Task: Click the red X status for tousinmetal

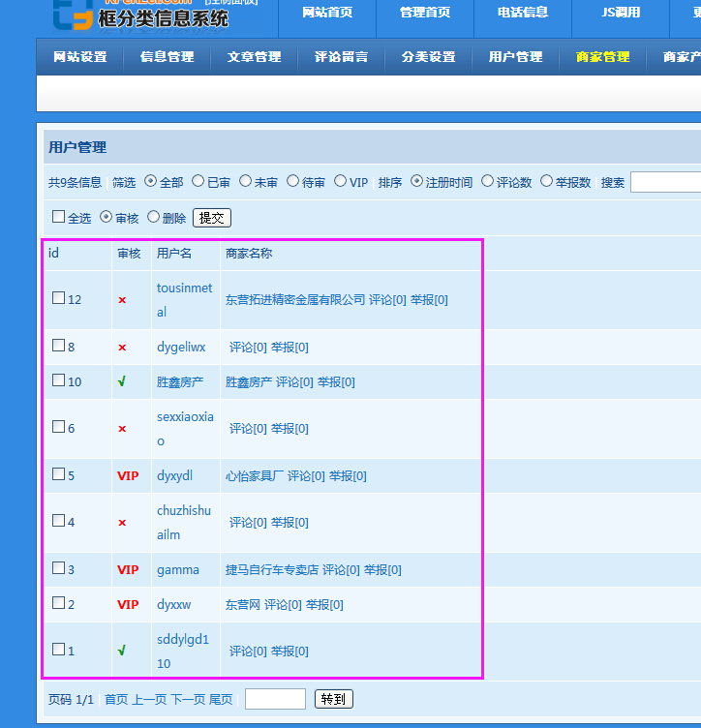Action: click(122, 300)
